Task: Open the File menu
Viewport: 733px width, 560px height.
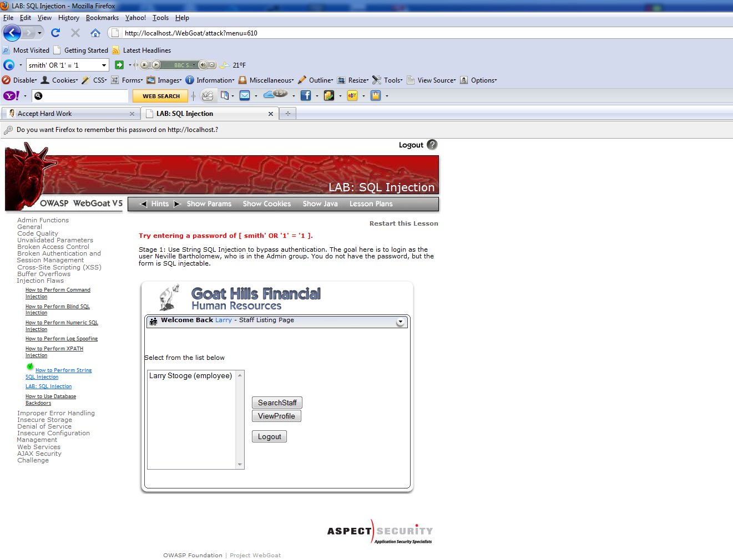Action: point(8,18)
